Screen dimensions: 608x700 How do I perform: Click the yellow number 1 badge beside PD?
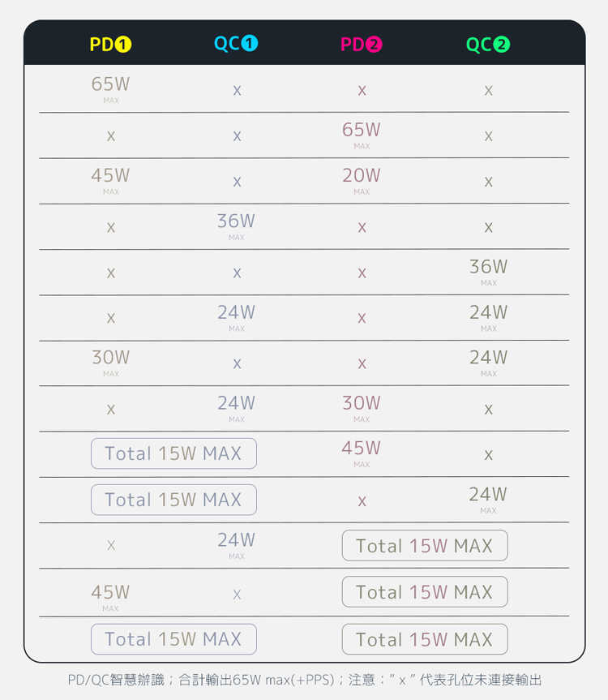[x=123, y=45]
